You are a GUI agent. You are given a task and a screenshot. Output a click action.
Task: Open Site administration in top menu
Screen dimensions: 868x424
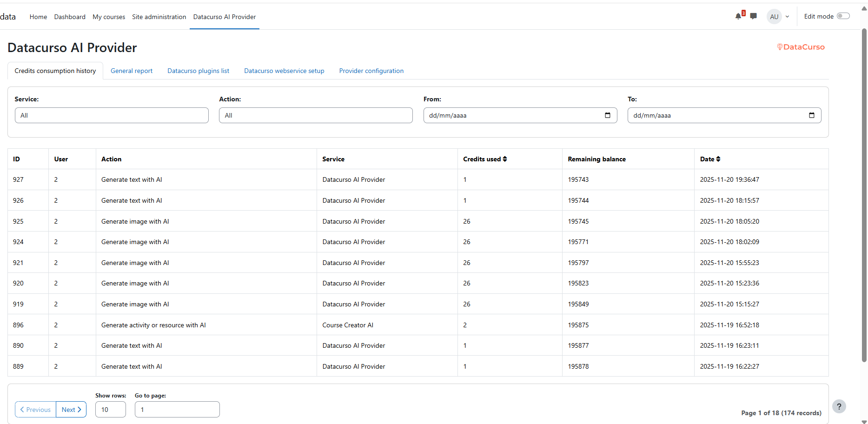[x=159, y=17]
